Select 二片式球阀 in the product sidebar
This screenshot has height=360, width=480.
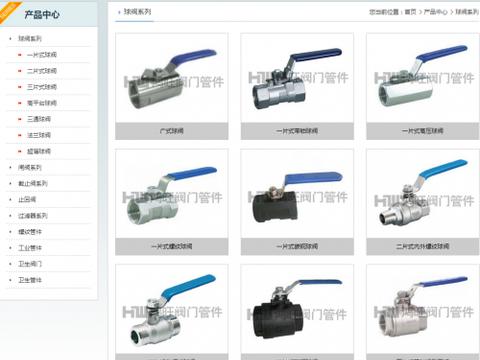(x=42, y=71)
